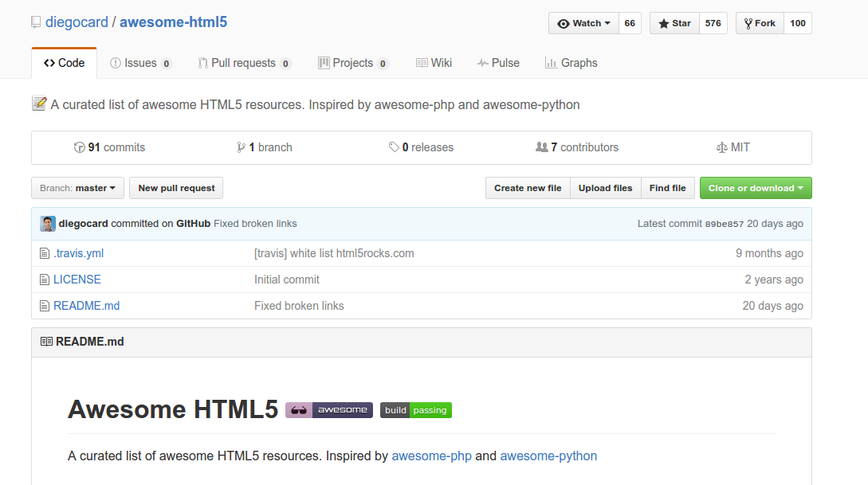Expand the Clone or download menu
Screen dimensions: 868x485
756,188
